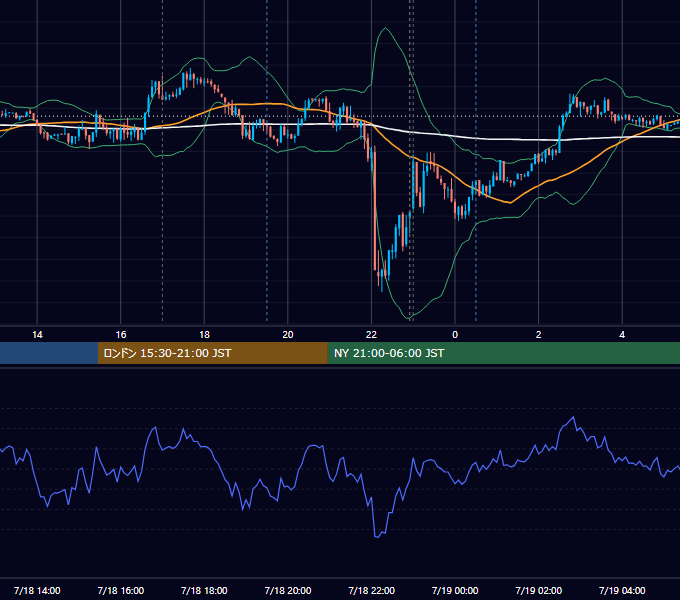Click the 7/18 14:00 date label
This screenshot has height=600, width=680.
coord(37,590)
